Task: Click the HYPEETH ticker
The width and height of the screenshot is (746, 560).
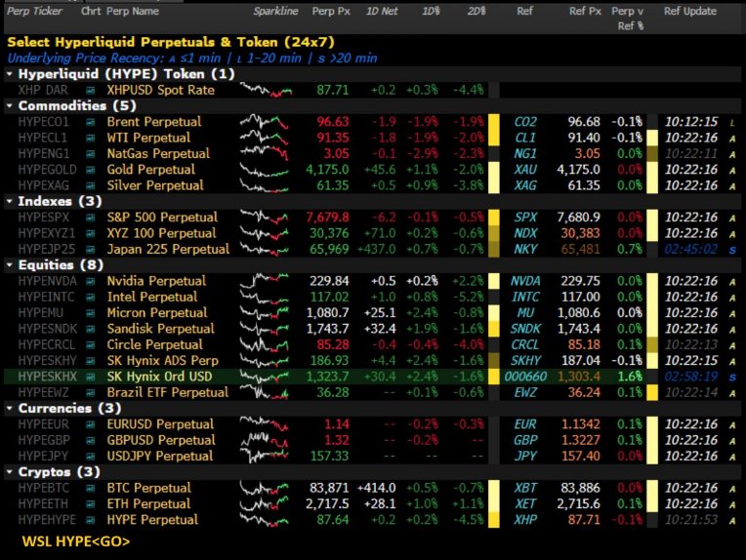Action: [x=43, y=504]
